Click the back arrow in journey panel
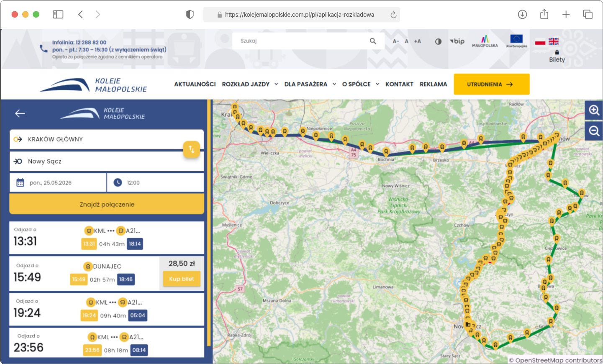603x364 pixels. click(20, 113)
